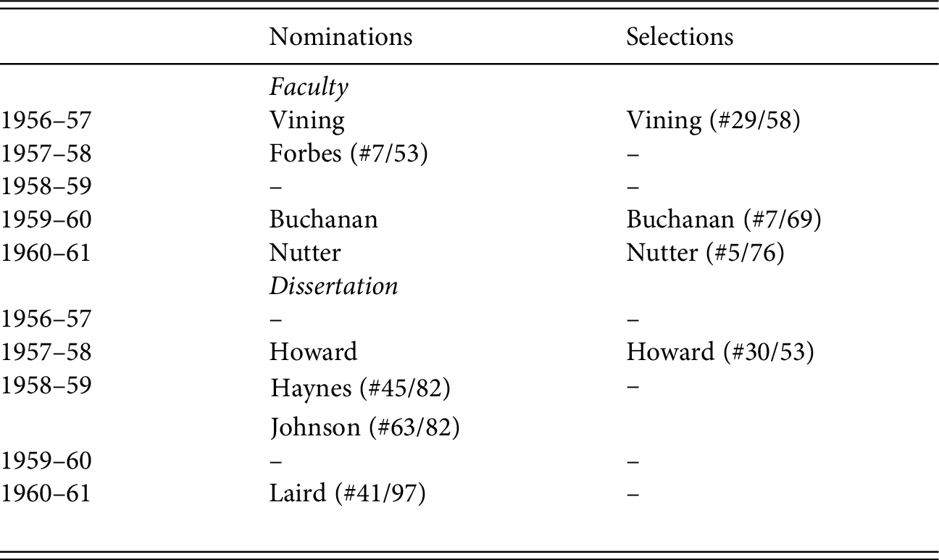This screenshot has height=560, width=939.
Task: Click the Haynes (#45/82) nomination entry
Action: pos(361,389)
